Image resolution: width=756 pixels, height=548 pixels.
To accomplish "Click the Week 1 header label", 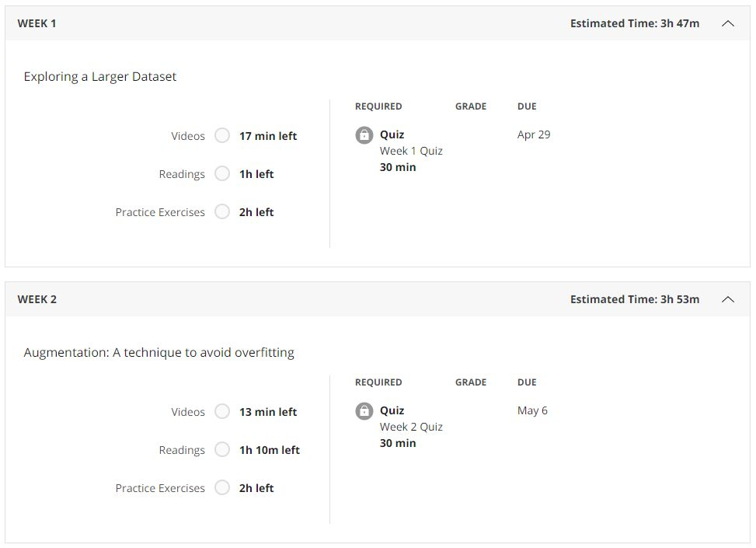I will point(37,23).
